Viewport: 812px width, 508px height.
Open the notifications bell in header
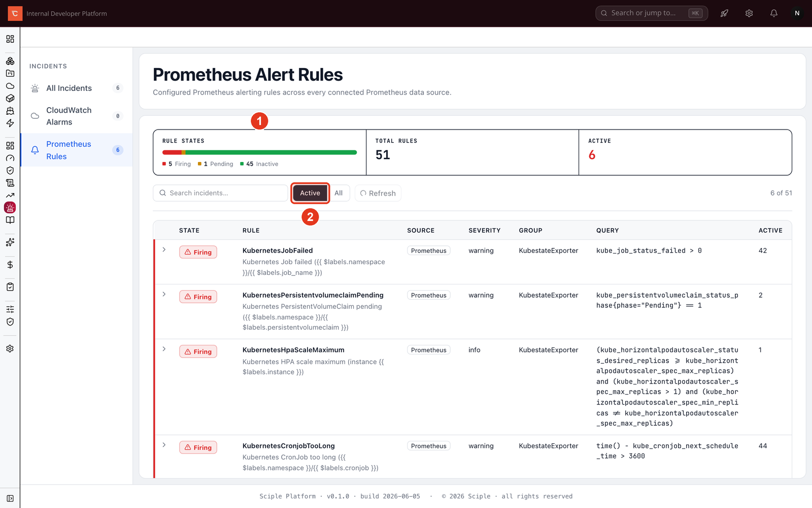coord(774,13)
